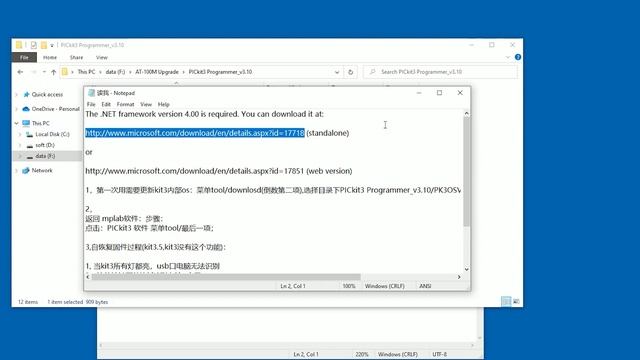Open the Notepad Format menu

pyautogui.click(x=125, y=104)
